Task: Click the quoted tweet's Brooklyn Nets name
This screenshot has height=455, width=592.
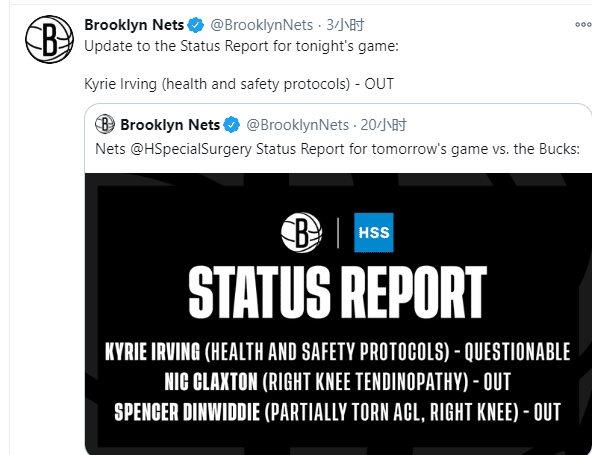Action: (x=170, y=125)
